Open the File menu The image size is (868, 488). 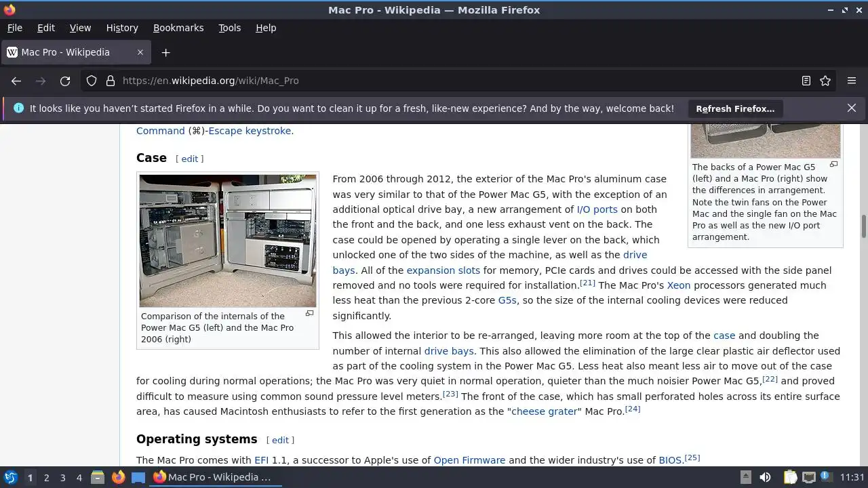coord(15,28)
